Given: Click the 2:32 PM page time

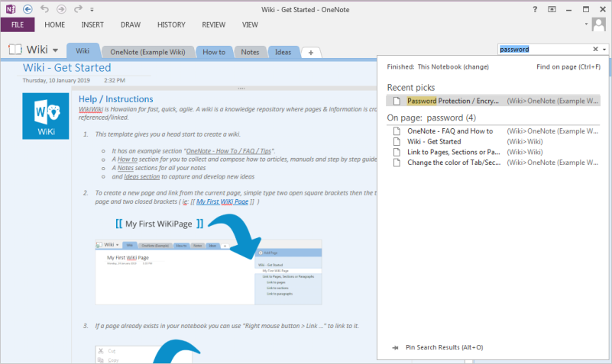Looking at the screenshot, I should (x=115, y=80).
